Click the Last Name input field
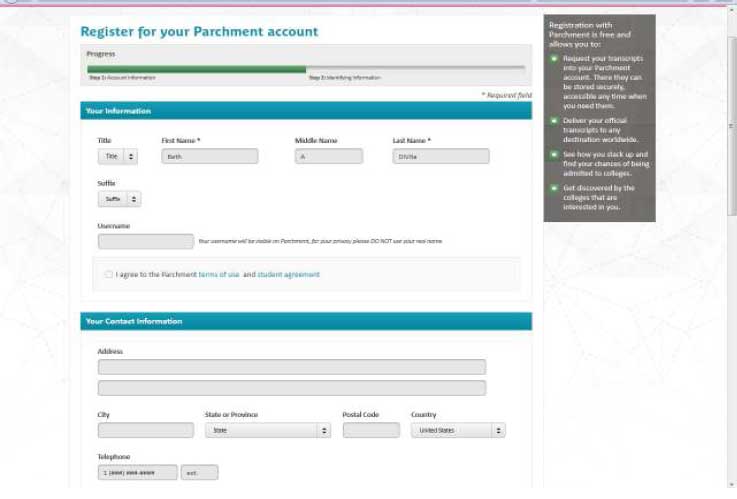Screen dimensions: 737x499 (441, 156)
